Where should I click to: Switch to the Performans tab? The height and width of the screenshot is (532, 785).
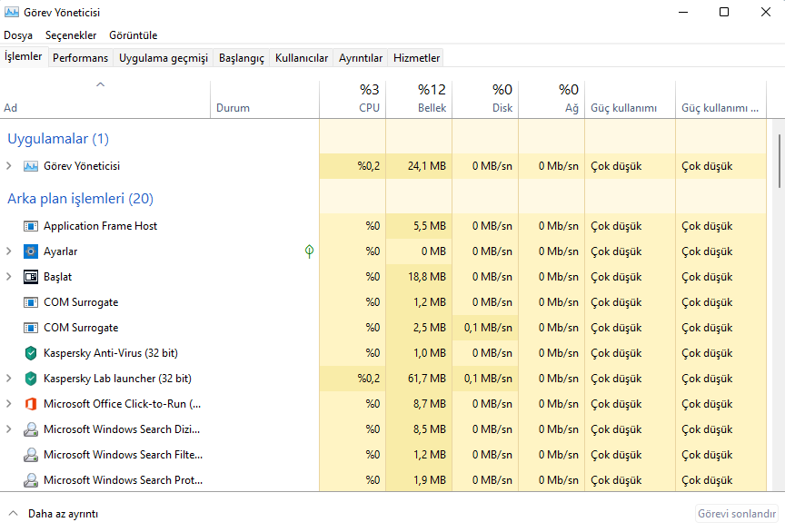coord(80,58)
